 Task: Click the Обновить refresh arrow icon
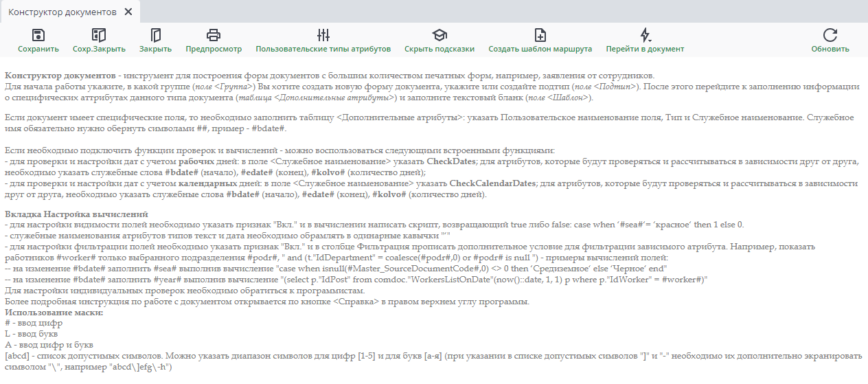pyautogui.click(x=830, y=35)
